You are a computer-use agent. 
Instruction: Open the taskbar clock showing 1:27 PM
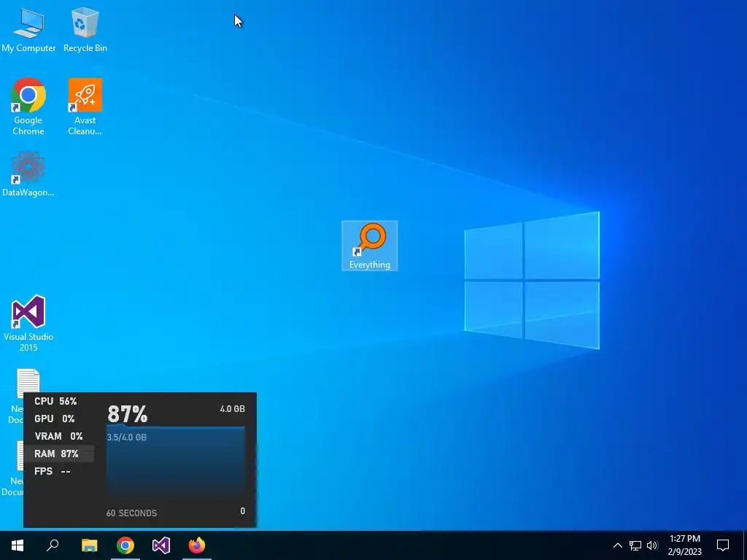685,545
